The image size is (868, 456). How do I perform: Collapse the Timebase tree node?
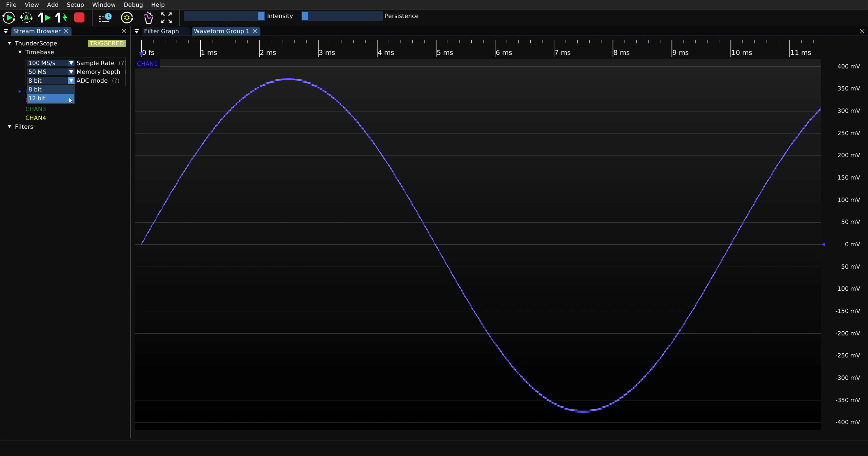[20, 52]
